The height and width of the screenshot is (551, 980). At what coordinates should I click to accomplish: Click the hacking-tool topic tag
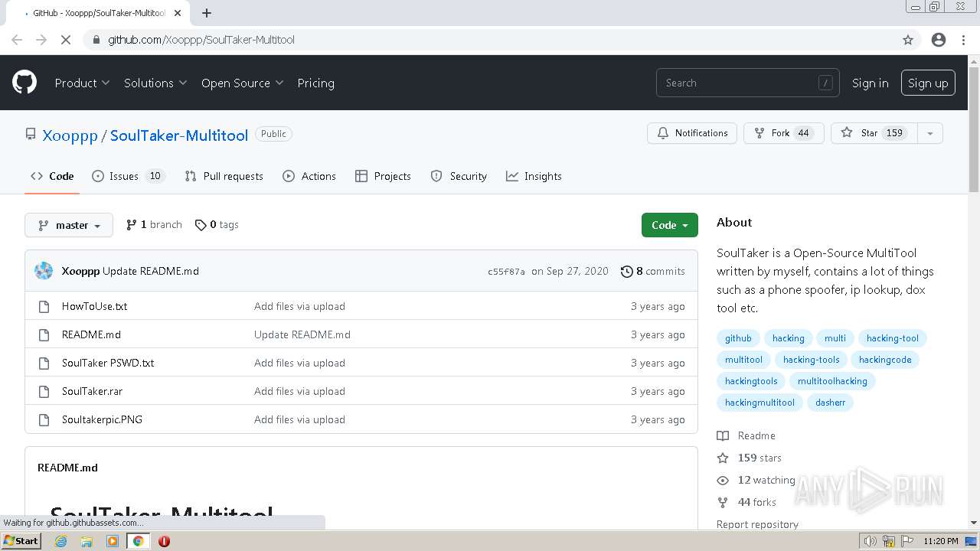pos(892,338)
